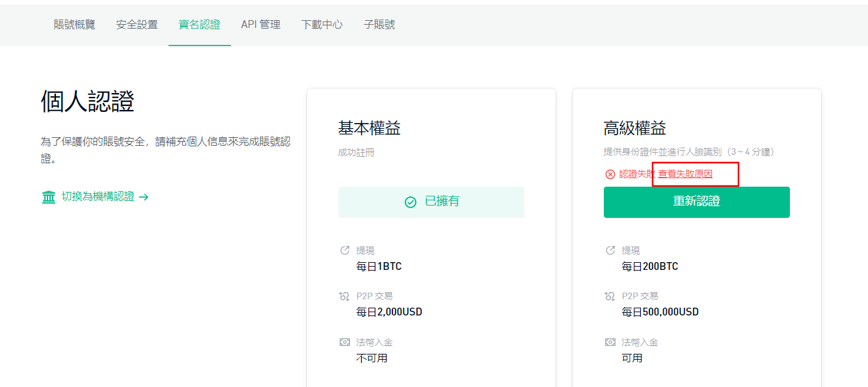This screenshot has height=387, width=868.
Task: Open the 查看失敗原因 link
Action: (x=685, y=174)
